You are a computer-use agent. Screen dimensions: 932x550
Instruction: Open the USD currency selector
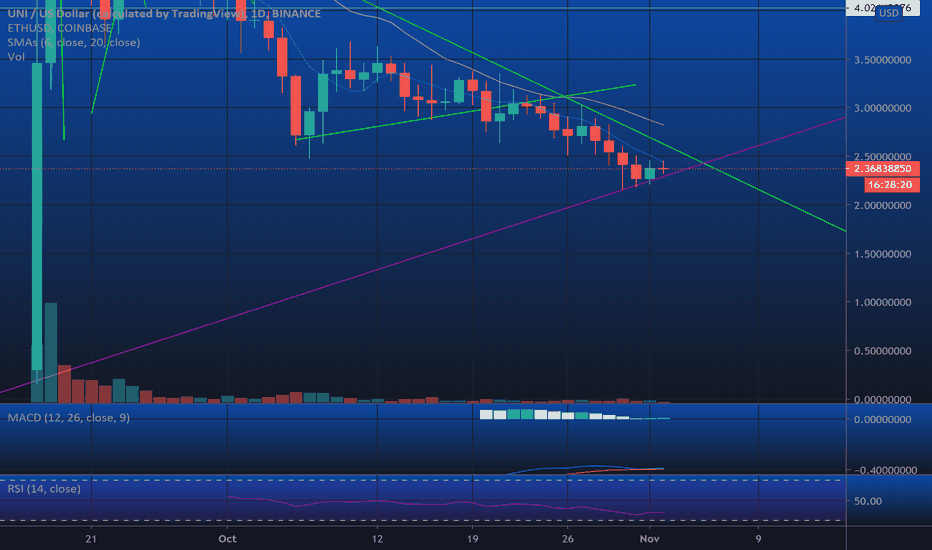889,12
